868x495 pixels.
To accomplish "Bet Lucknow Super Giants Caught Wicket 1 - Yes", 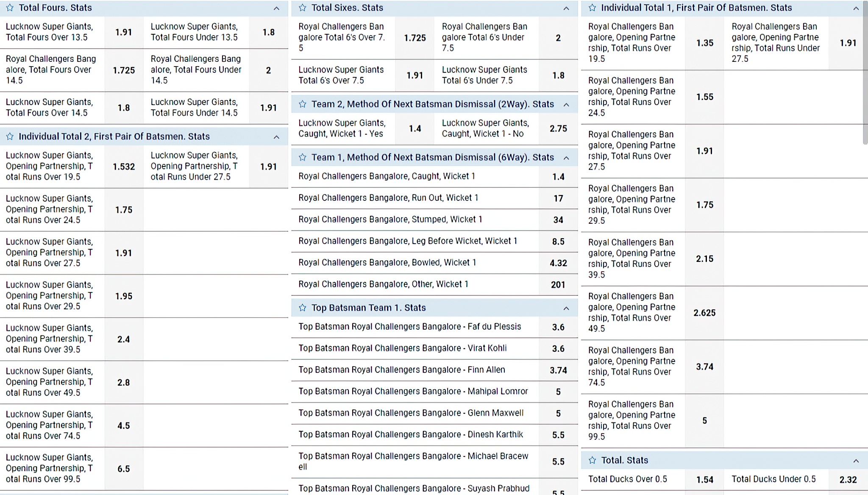I will tap(415, 128).
